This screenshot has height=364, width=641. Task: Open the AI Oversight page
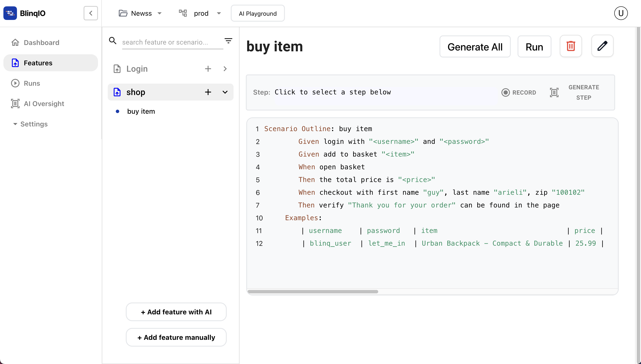(x=44, y=104)
